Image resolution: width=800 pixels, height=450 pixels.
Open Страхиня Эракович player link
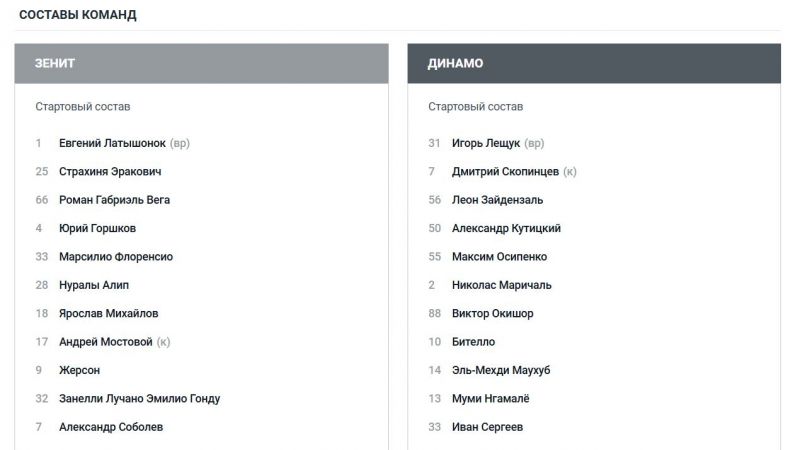[x=110, y=171]
